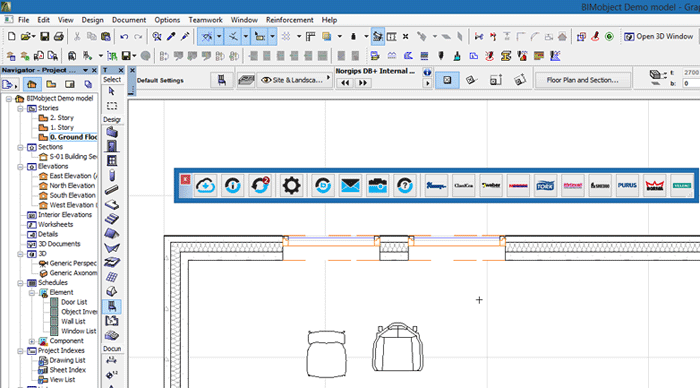Toggle Site & Landscape layer eye icon

[266, 80]
